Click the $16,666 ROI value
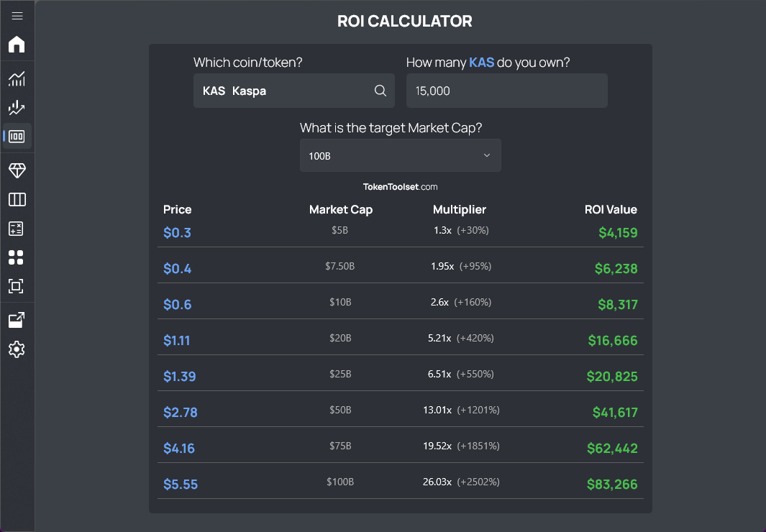Screen dimensions: 766x532 tap(613, 341)
